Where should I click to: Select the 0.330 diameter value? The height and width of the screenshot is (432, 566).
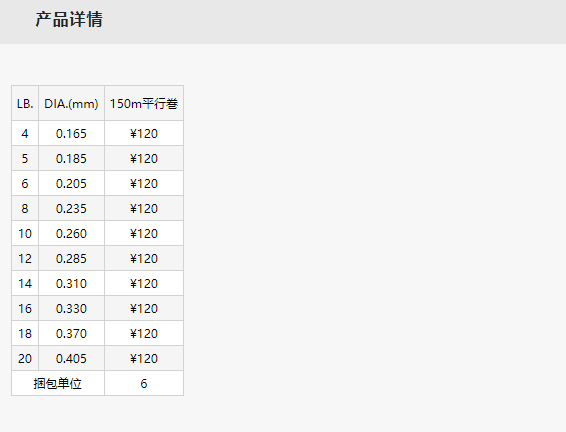[x=71, y=308]
